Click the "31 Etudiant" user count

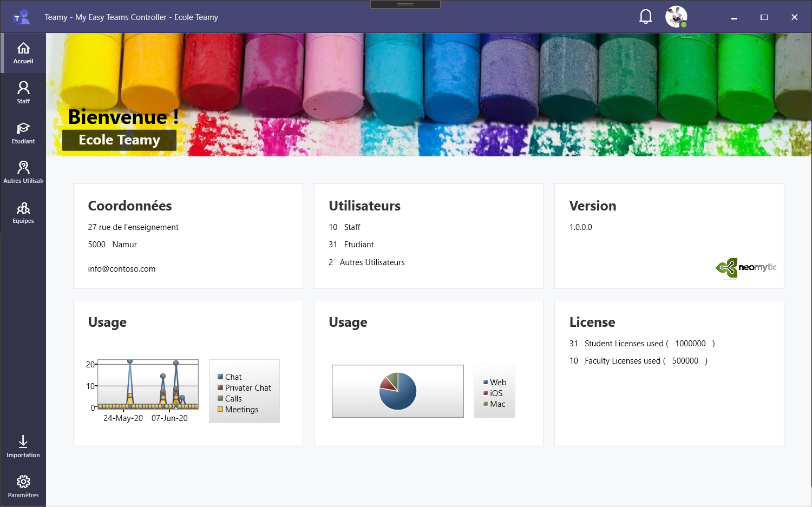351,245
